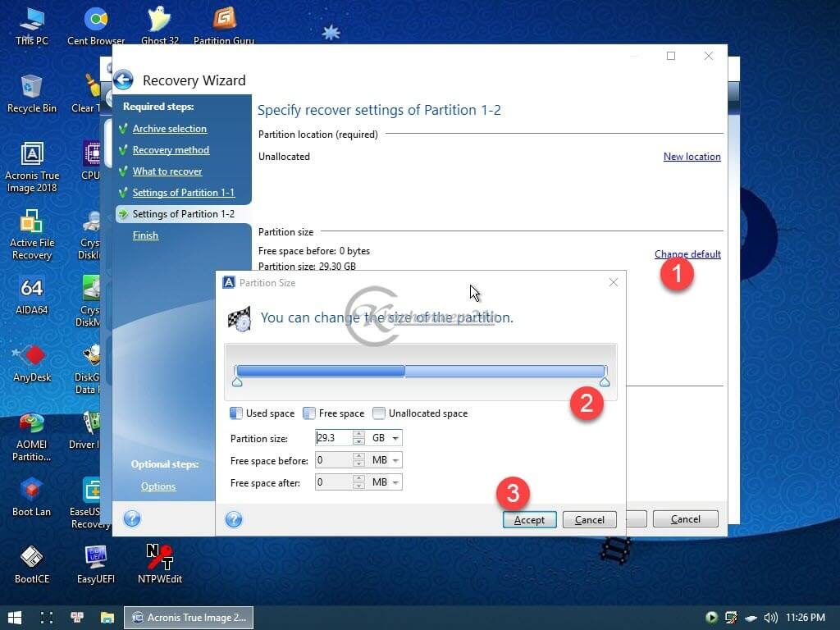Open the Partition size unit GB dropdown
The width and height of the screenshot is (840, 630).
click(x=396, y=438)
